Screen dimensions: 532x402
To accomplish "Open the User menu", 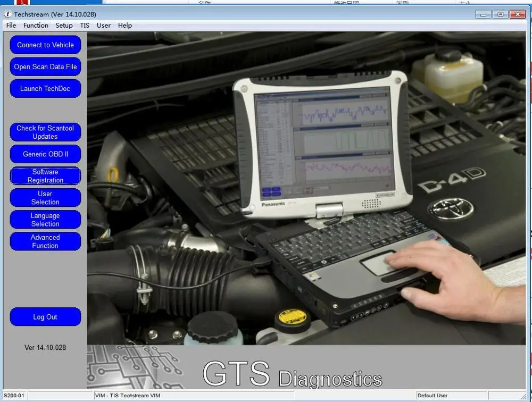I will [103, 25].
